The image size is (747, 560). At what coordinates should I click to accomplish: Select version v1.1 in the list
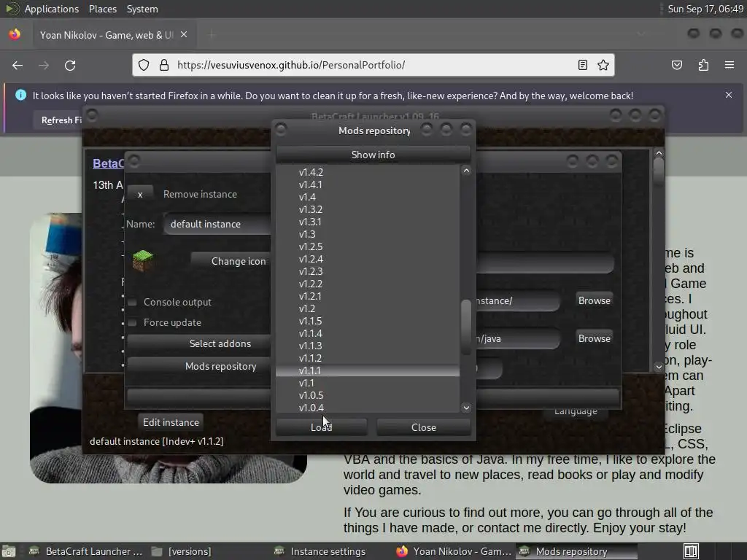368,383
